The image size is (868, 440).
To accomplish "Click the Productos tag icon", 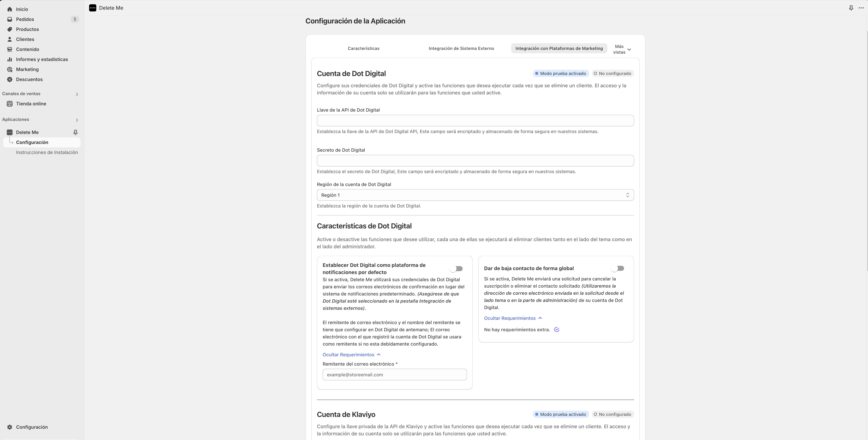I will [10, 29].
